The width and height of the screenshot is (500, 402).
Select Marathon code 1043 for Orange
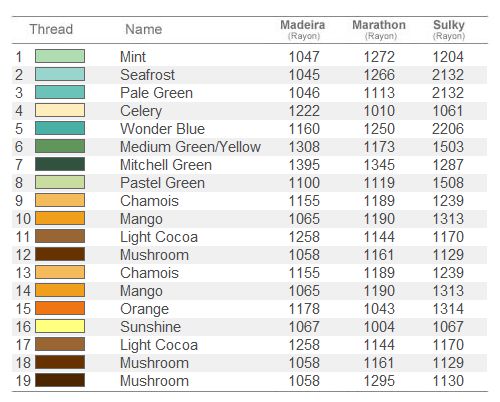pos(379,309)
